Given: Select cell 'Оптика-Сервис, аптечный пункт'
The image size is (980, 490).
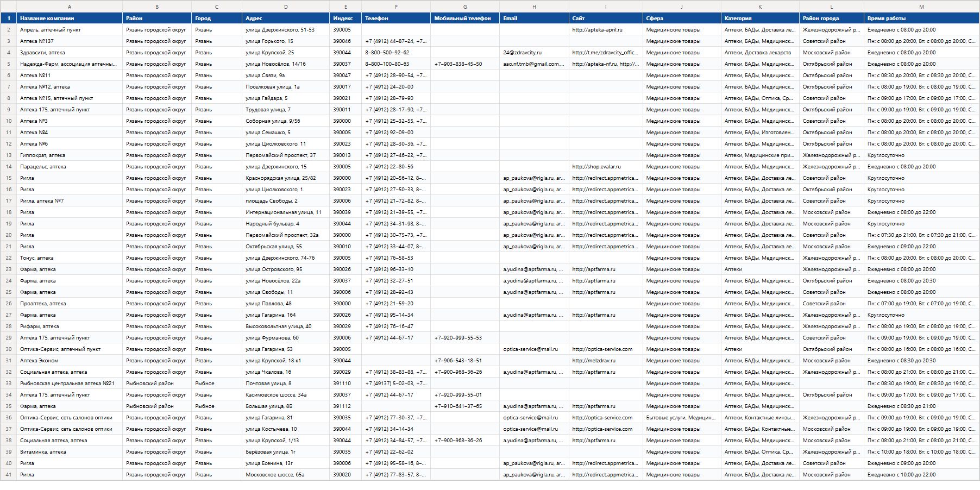Looking at the screenshot, I should point(70,349).
